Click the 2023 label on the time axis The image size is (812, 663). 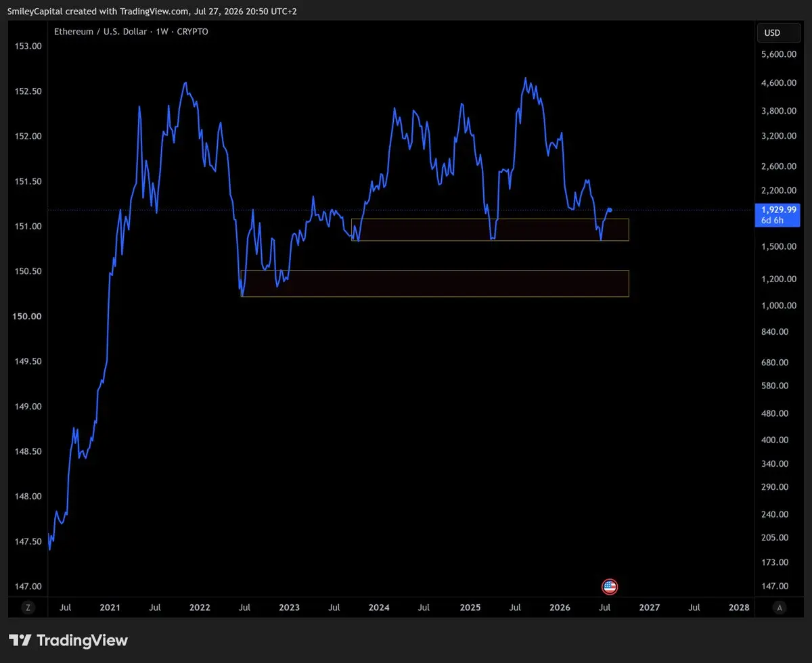[x=289, y=608]
